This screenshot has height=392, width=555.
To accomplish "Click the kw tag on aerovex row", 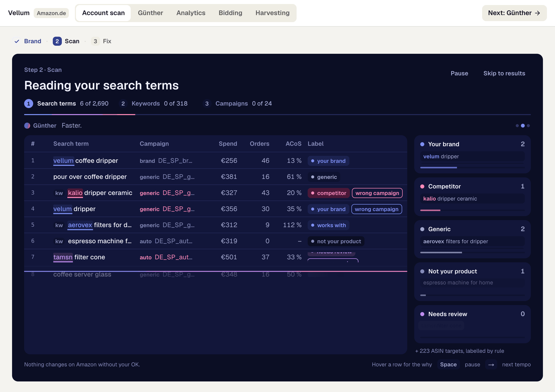I will point(59,225).
